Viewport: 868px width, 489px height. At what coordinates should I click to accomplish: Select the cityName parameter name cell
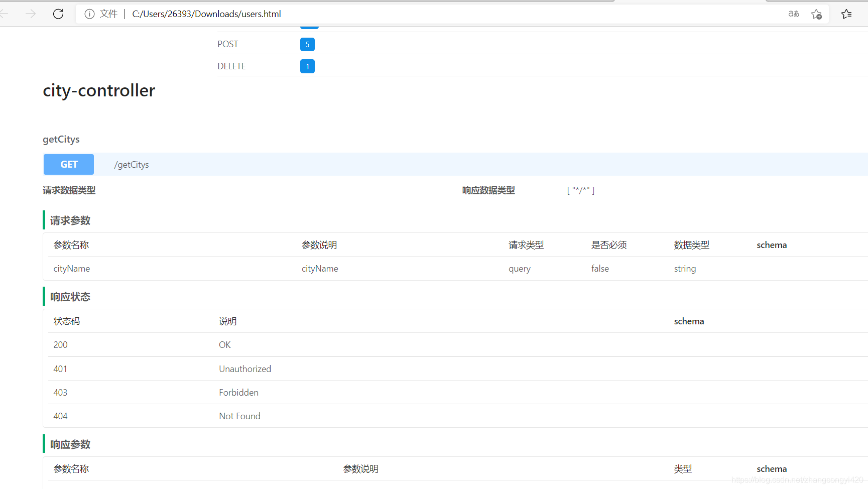click(x=72, y=269)
